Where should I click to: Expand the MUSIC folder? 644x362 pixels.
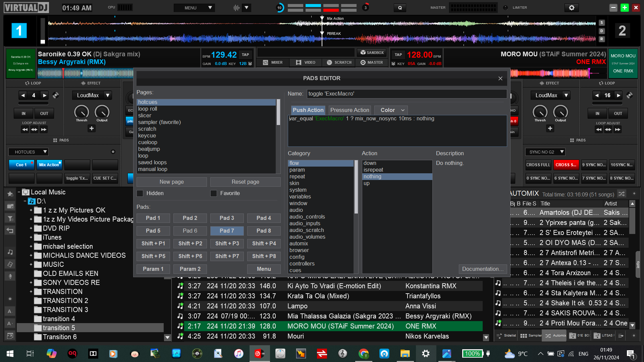click(31, 264)
